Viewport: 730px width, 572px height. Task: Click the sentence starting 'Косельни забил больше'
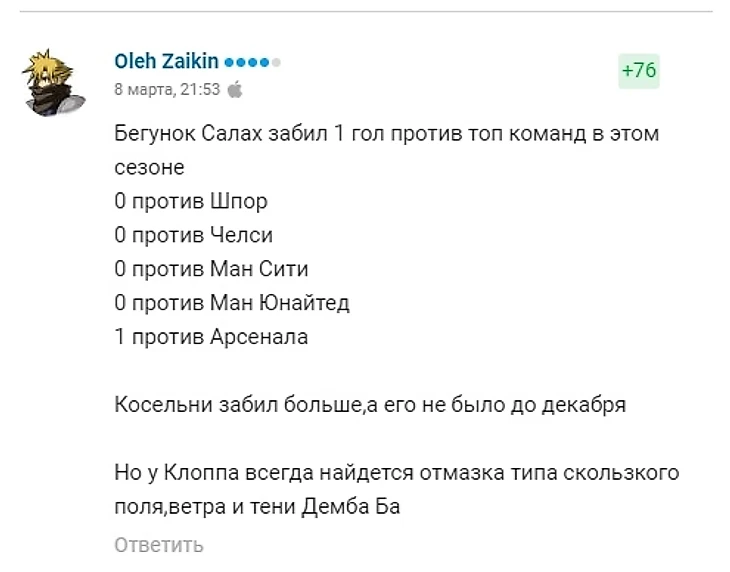pyautogui.click(x=370, y=404)
